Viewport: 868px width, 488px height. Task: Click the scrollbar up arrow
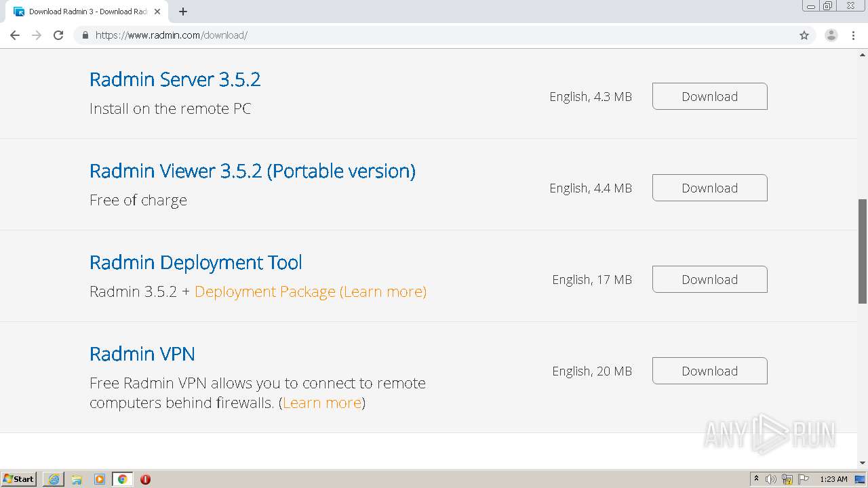[x=863, y=54]
